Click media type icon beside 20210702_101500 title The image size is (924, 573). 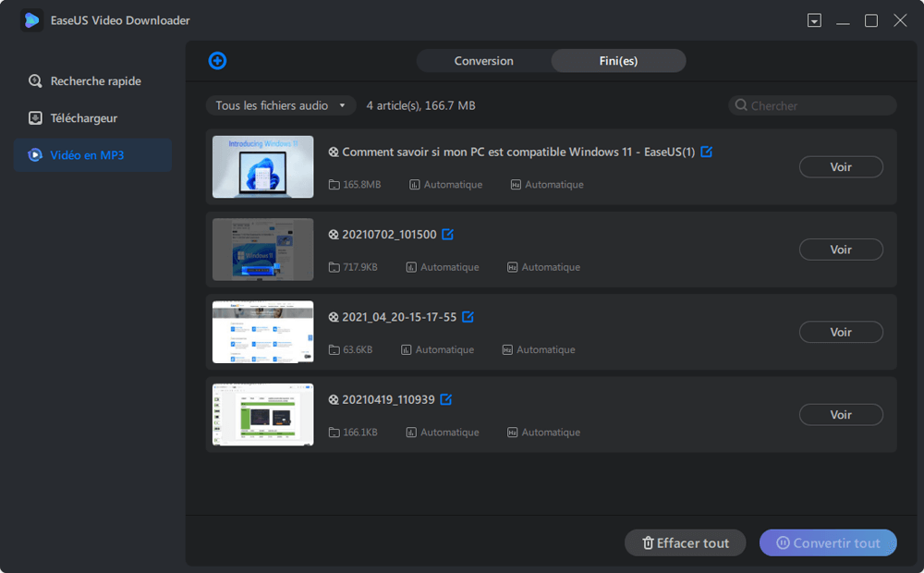334,235
